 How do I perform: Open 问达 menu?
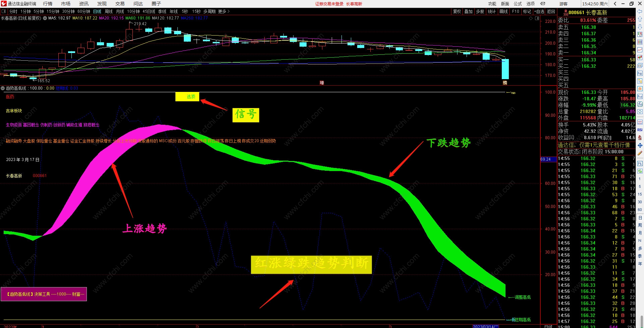(138, 4)
